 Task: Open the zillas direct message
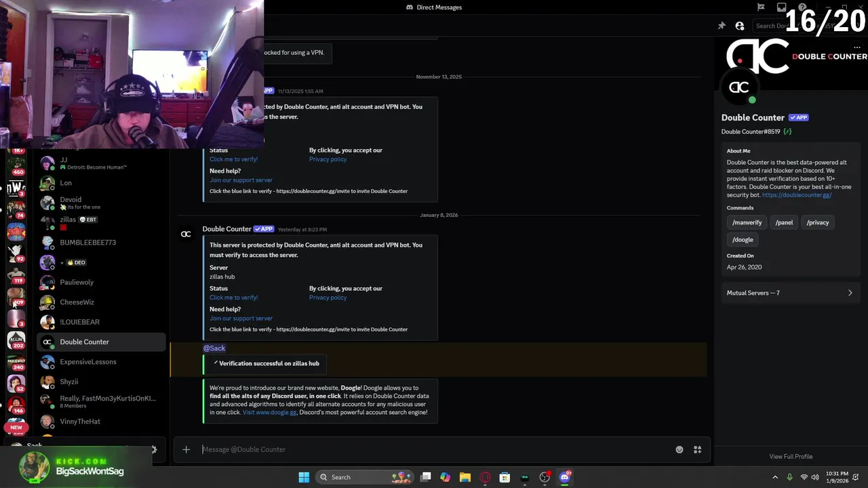click(100, 222)
